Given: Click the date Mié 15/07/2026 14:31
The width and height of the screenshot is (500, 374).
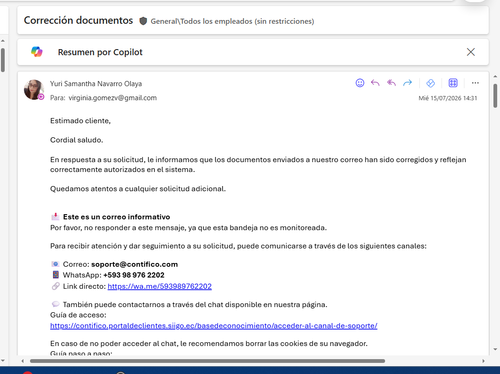Looking at the screenshot, I should point(448,98).
